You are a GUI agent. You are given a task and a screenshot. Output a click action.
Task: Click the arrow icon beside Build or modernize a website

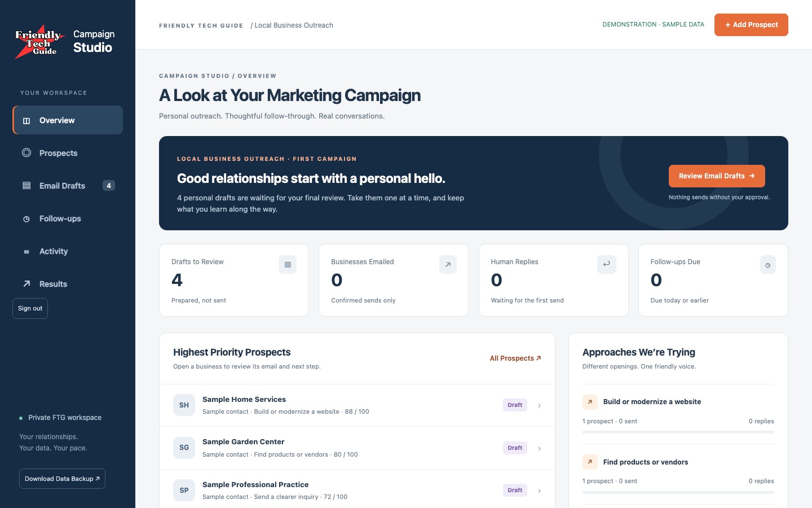coord(590,402)
